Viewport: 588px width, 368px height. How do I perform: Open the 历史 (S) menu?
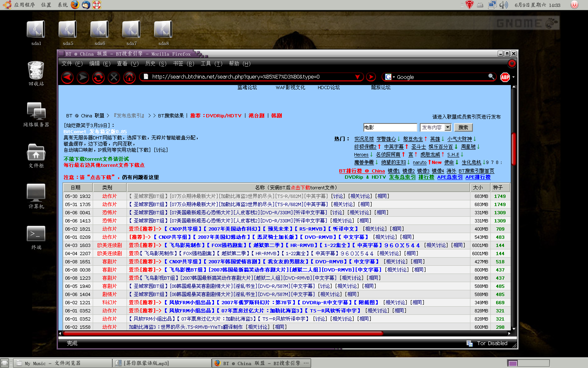[x=156, y=64]
